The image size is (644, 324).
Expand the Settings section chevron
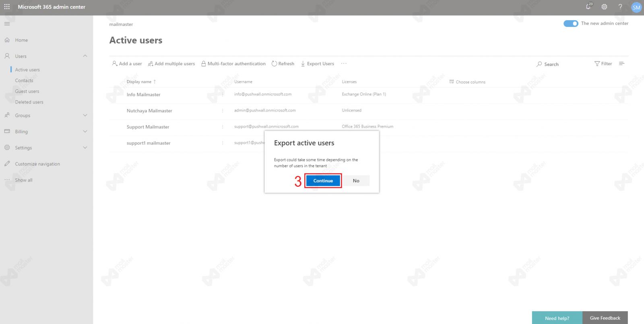click(85, 147)
